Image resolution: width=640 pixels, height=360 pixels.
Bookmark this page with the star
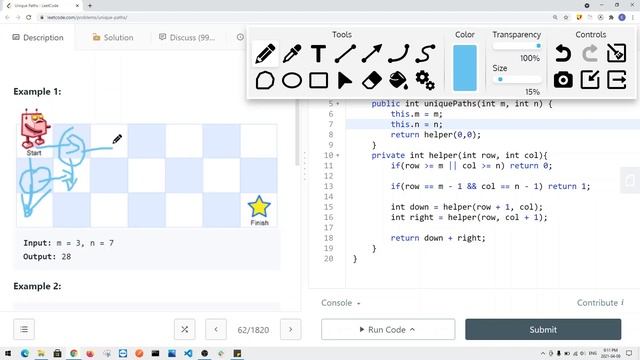coord(566,18)
